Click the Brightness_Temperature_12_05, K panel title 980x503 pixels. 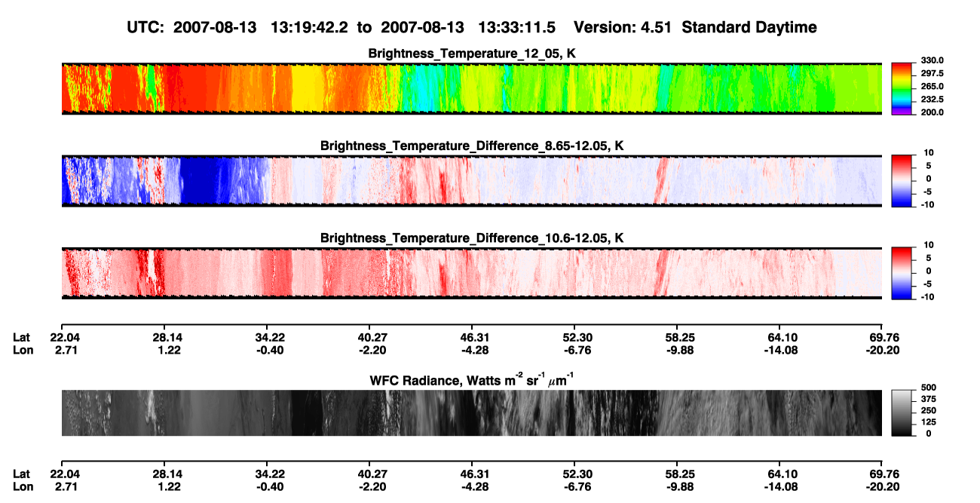click(x=472, y=54)
